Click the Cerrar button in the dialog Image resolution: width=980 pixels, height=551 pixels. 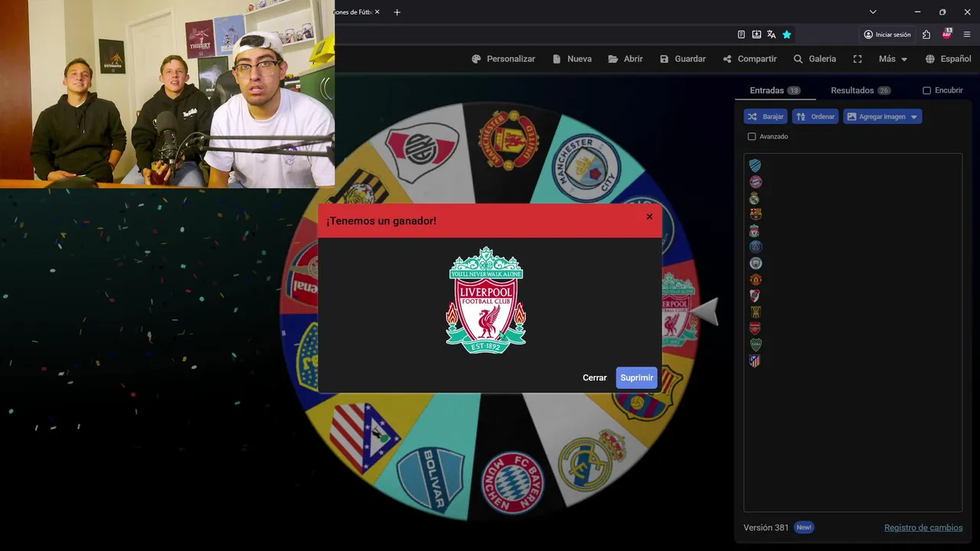tap(594, 378)
